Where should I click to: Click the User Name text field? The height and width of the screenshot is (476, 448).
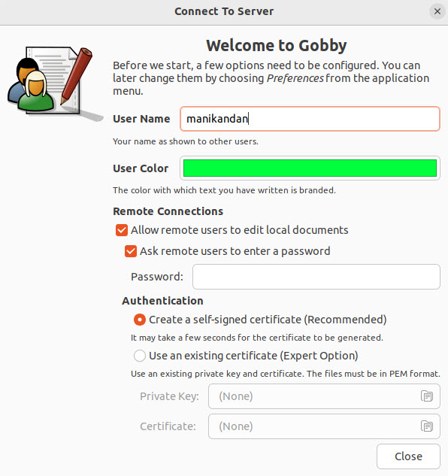tap(310, 119)
